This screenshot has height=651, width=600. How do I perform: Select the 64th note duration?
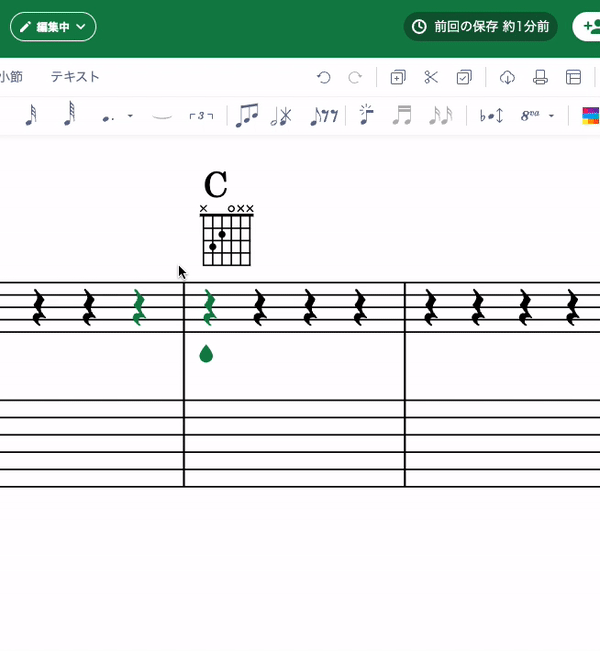coord(70,114)
